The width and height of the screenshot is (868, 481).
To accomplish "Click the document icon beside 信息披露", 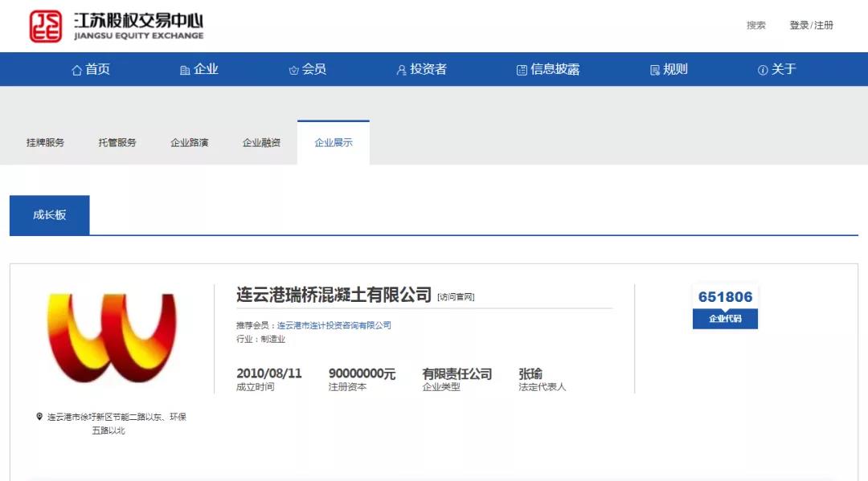I will [x=522, y=70].
